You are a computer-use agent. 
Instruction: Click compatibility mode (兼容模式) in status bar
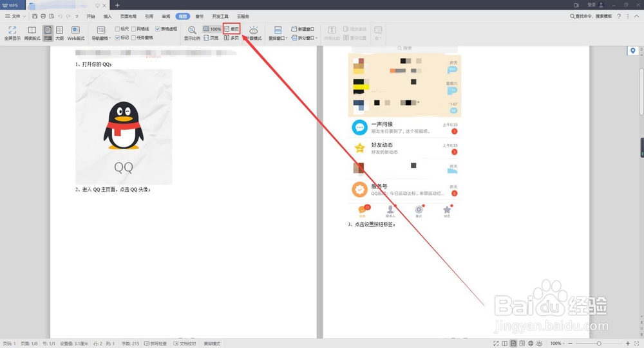[212, 343]
